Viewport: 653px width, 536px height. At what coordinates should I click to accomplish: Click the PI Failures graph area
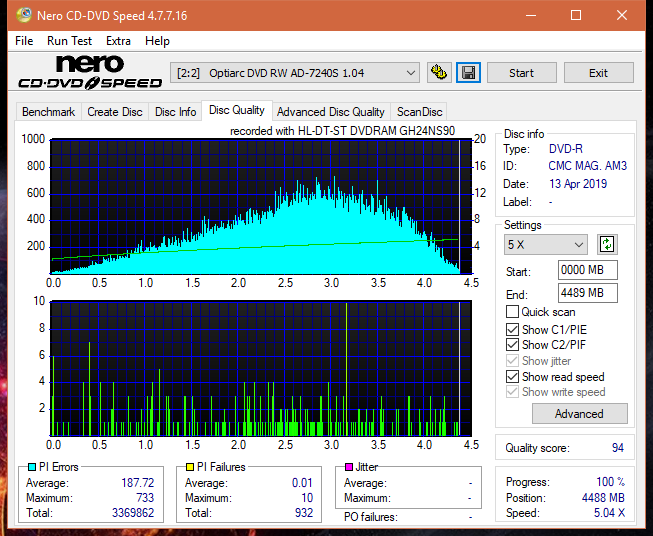[x=261, y=369]
